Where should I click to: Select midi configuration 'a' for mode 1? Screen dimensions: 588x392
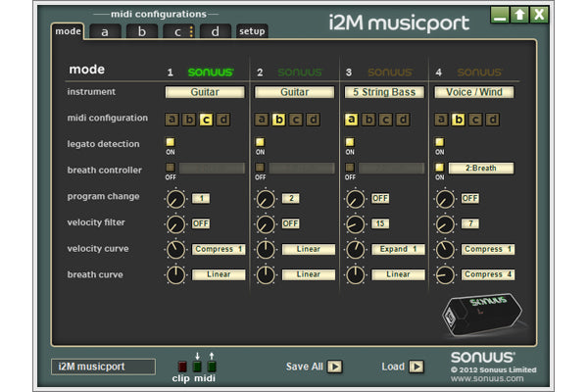pos(171,120)
